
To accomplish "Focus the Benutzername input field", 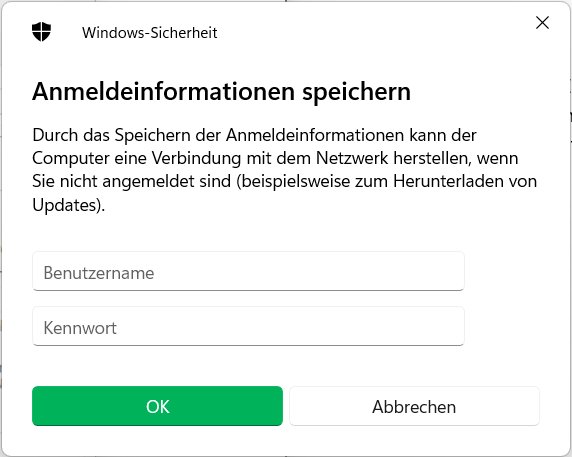I will (248, 271).
